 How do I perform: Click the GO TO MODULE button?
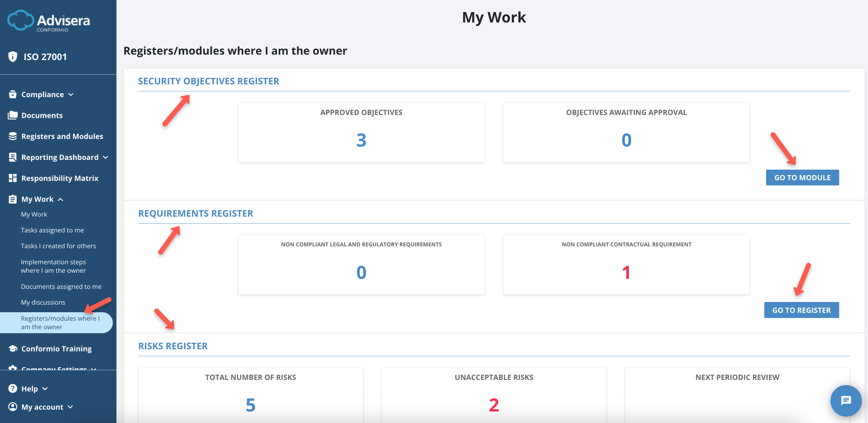point(802,177)
